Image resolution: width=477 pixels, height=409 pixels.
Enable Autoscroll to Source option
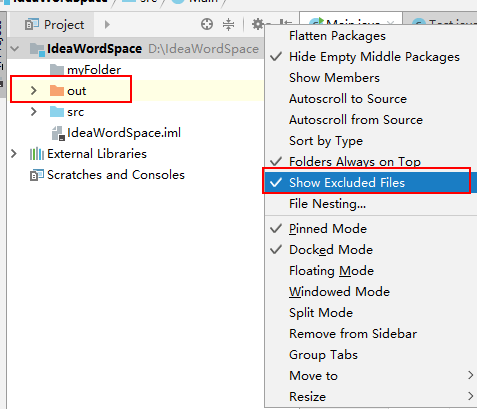[371, 99]
